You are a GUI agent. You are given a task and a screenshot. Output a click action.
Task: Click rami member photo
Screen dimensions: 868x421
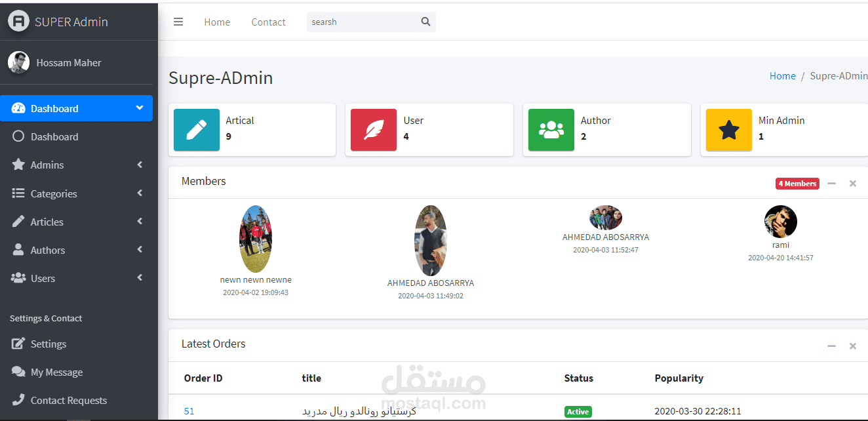click(781, 222)
